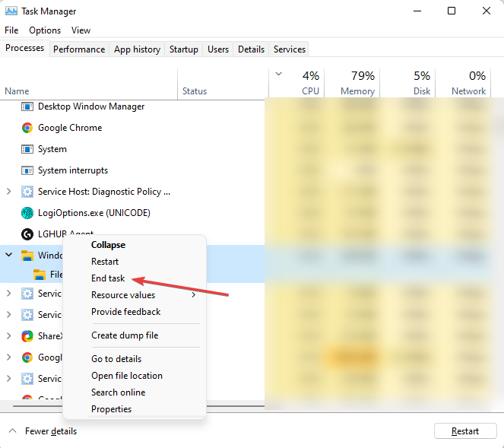The width and height of the screenshot is (504, 448).
Task: Open the Options menu
Action: point(45,30)
